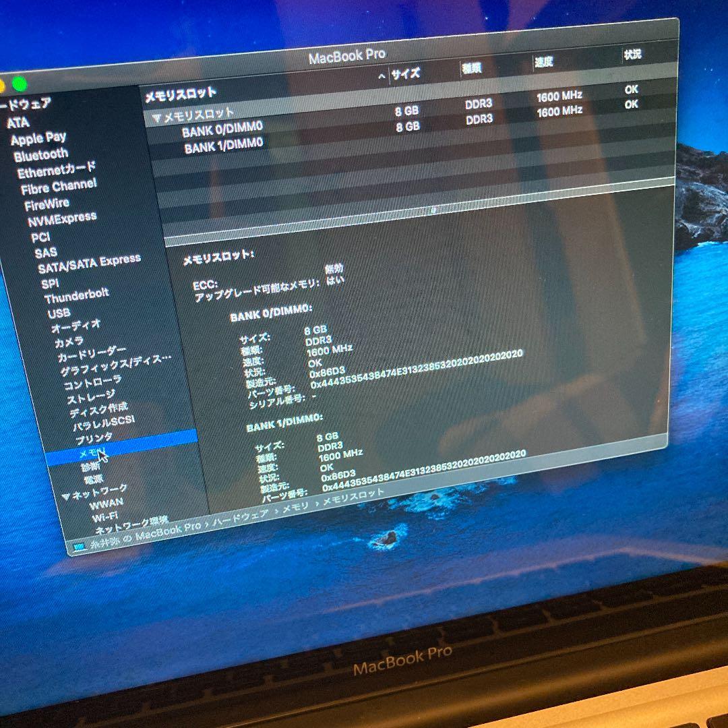The height and width of the screenshot is (728, 728).
Task: Select SAS in sidebar
Action: pyautogui.click(x=46, y=253)
